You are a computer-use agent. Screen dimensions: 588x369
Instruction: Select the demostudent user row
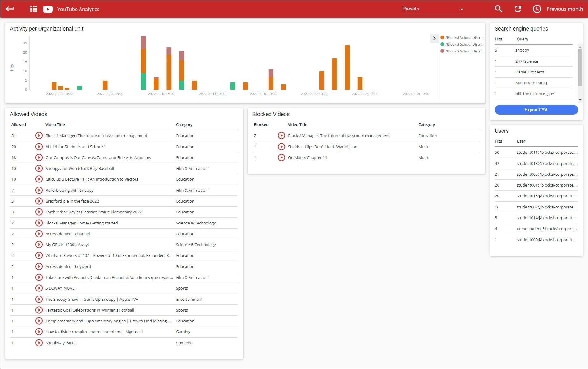(536, 229)
